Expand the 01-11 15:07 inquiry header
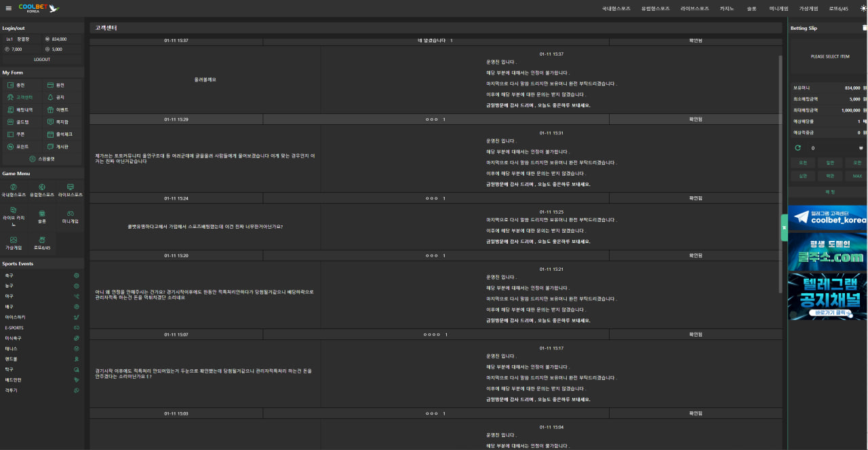The width and height of the screenshot is (868, 450). 435,335
